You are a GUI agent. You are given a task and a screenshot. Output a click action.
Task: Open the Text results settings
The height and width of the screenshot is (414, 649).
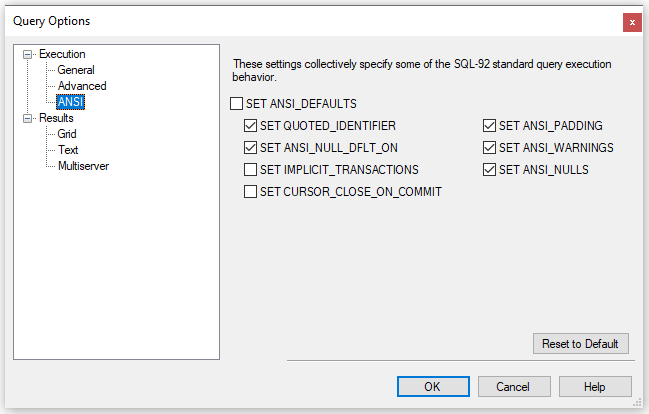pos(68,150)
